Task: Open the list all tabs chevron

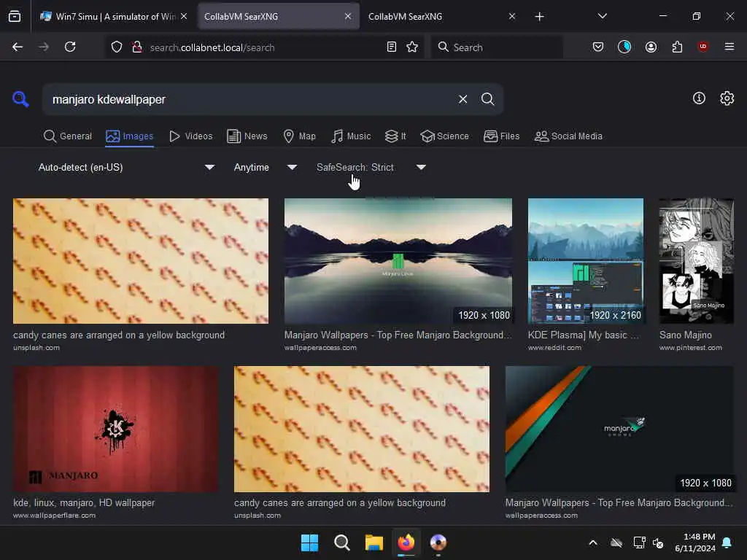Action: click(x=602, y=17)
